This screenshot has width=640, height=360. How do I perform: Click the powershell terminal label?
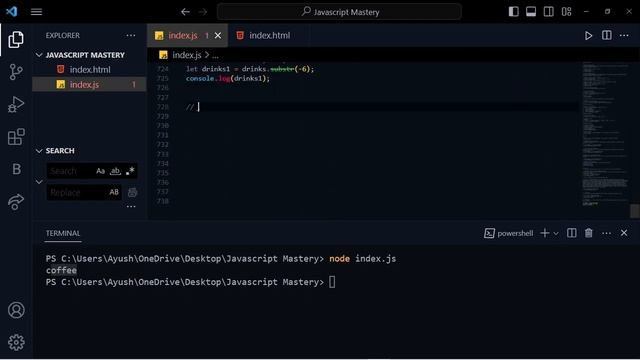coord(509,233)
